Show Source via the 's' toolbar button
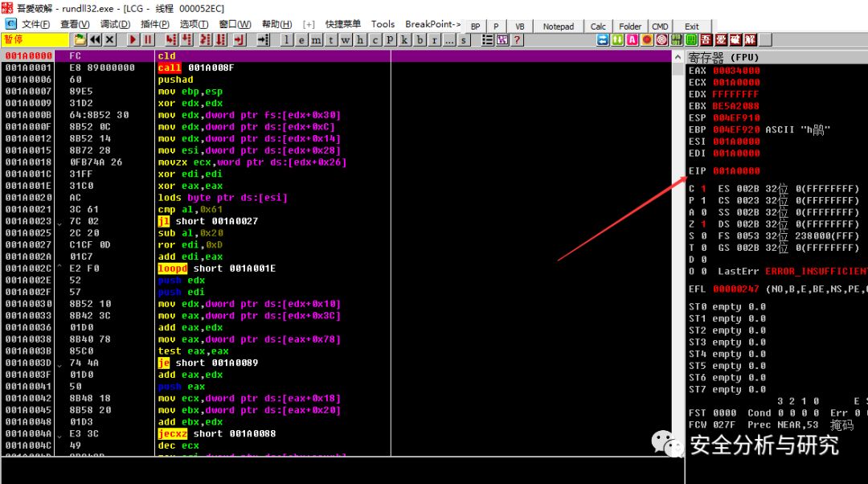 point(464,40)
